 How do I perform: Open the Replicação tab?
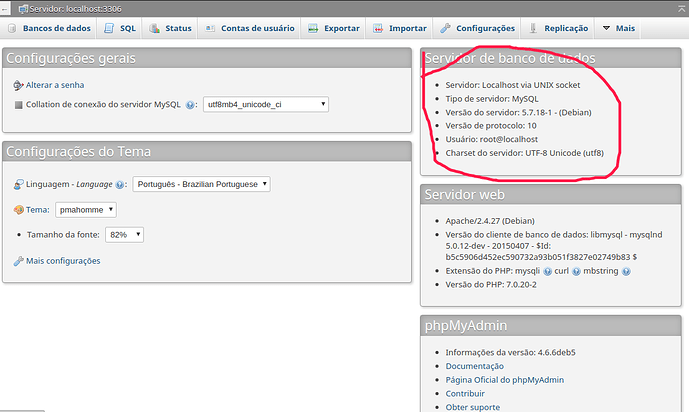pyautogui.click(x=558, y=28)
